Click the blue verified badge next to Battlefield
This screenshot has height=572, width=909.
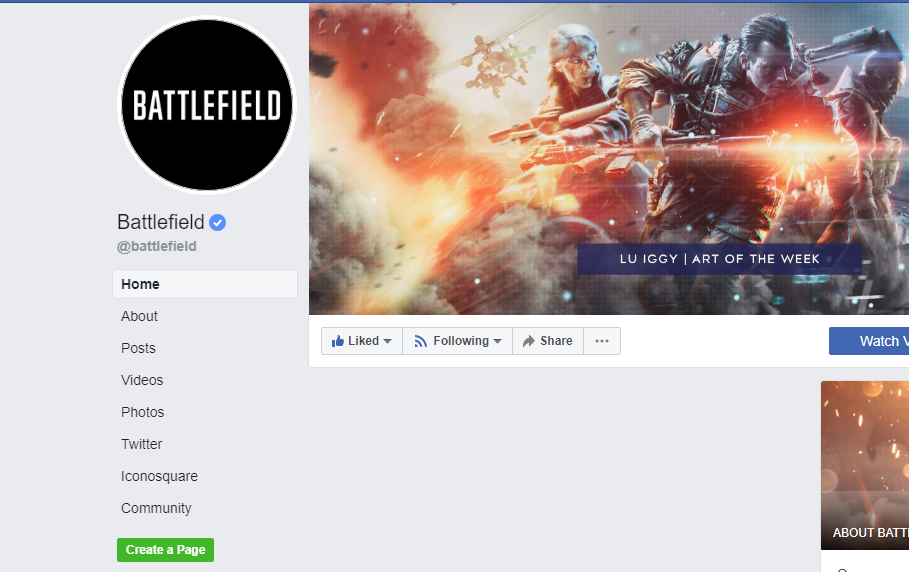[x=217, y=223]
